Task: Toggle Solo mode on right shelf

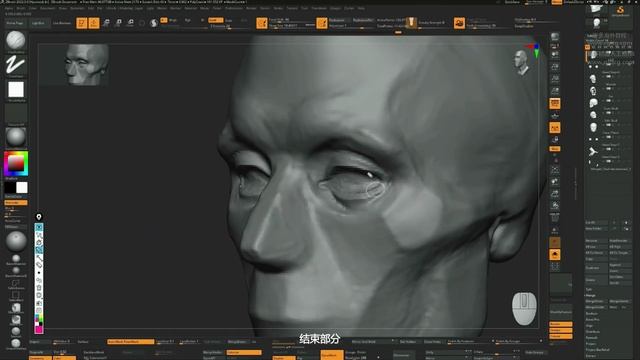Action: (x=555, y=255)
